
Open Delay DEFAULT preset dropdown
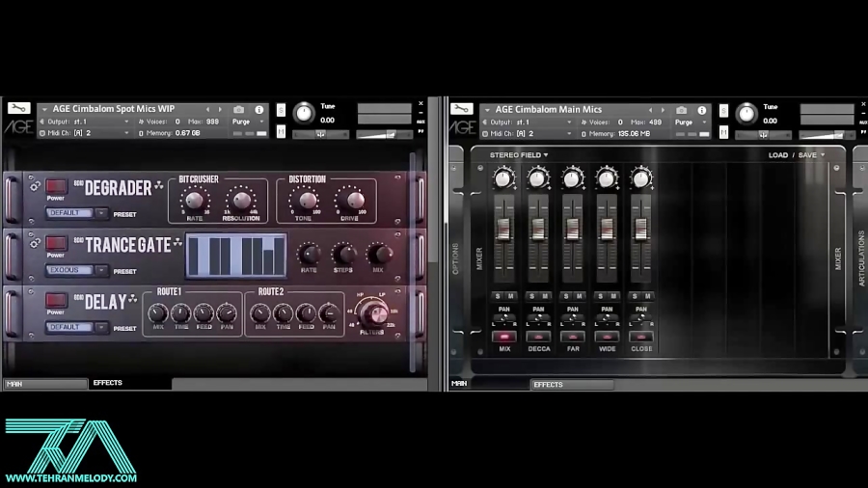click(77, 327)
